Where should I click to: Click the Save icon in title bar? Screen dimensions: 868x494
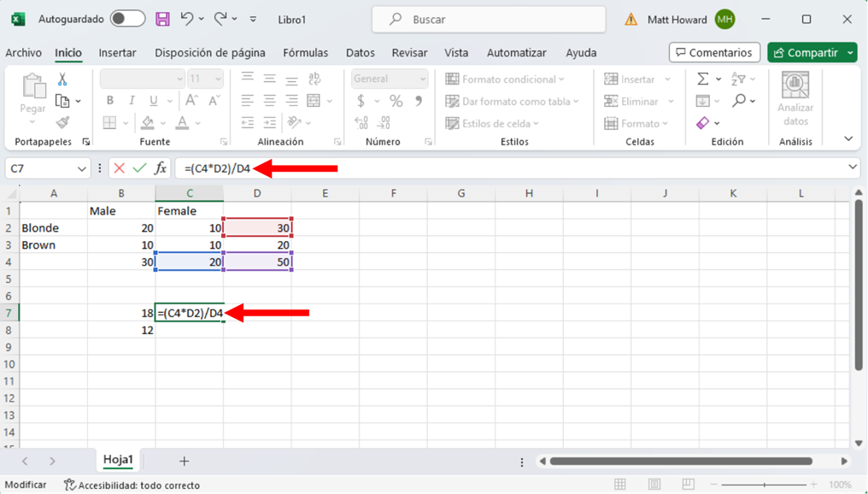[162, 19]
